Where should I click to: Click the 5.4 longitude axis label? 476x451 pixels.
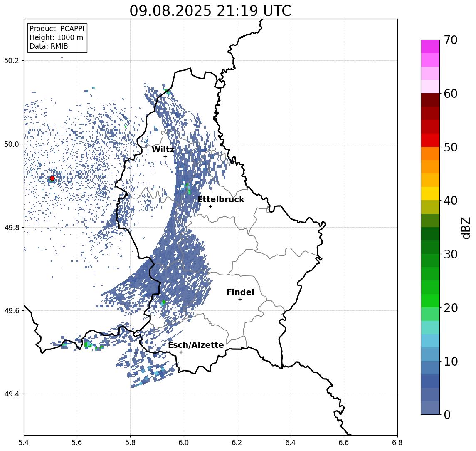click(24, 443)
